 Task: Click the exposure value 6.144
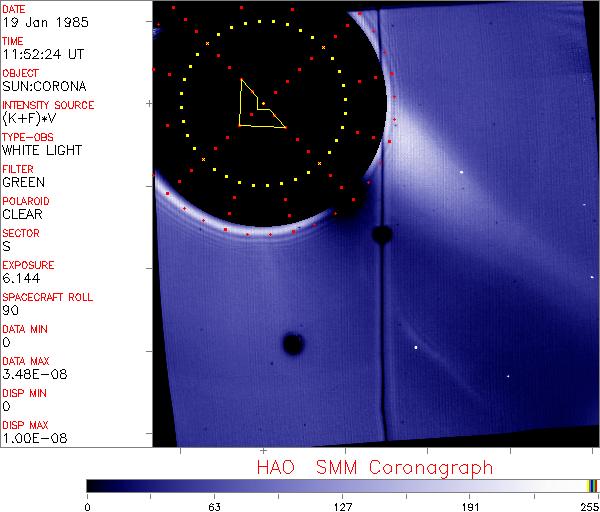20,278
